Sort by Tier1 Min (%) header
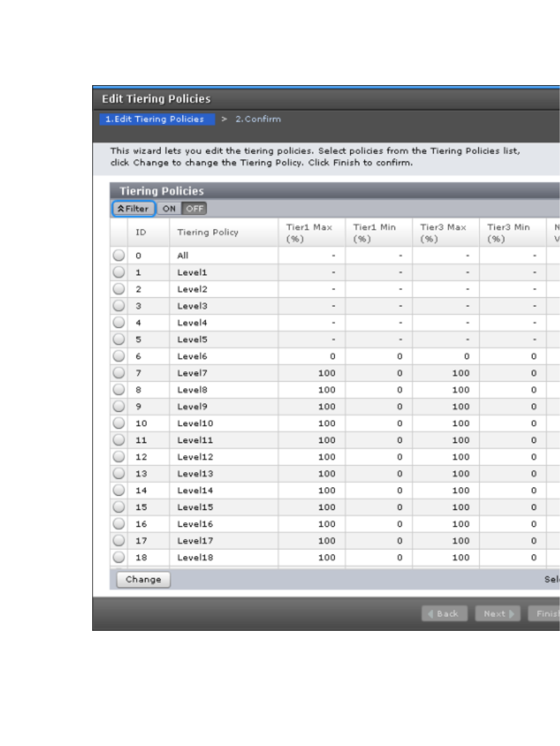This screenshot has height=746, width=560. (379, 233)
